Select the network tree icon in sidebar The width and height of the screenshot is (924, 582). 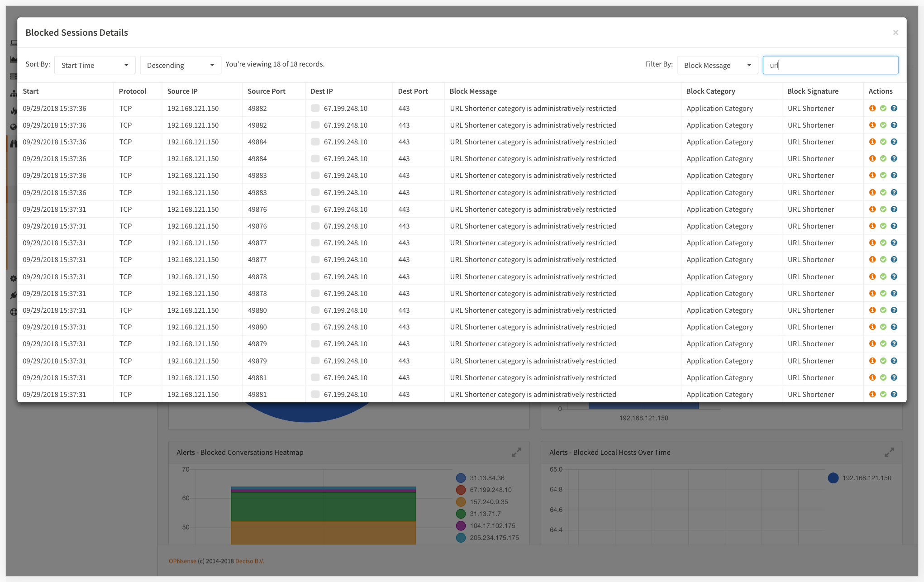(14, 93)
